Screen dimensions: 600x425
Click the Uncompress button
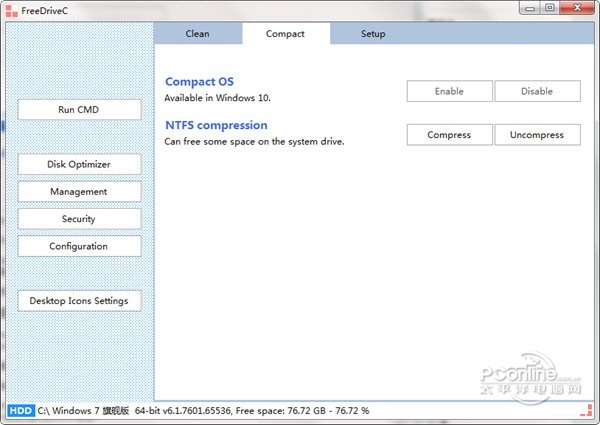point(537,135)
